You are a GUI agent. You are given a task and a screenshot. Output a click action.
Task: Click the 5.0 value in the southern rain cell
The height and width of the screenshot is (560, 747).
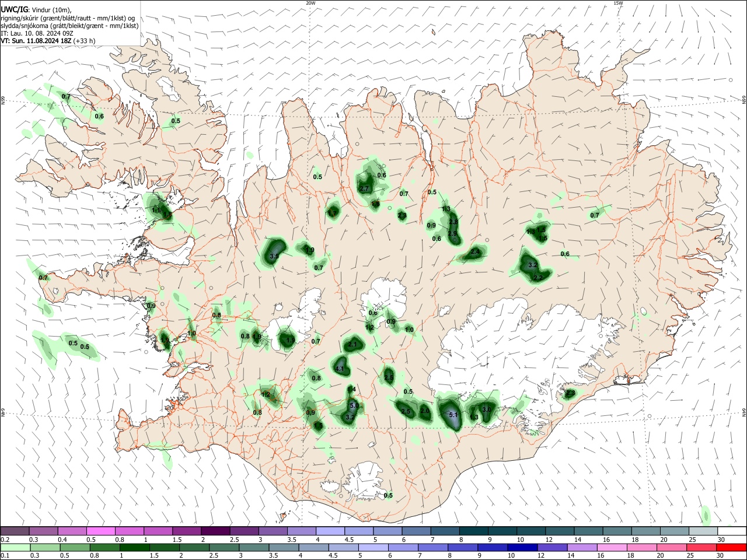point(354,405)
